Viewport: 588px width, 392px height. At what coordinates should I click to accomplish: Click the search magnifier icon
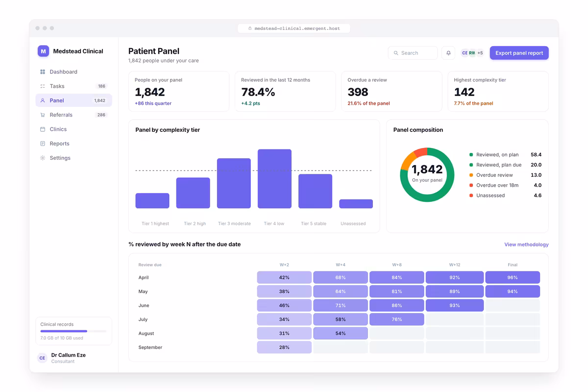[x=396, y=53]
